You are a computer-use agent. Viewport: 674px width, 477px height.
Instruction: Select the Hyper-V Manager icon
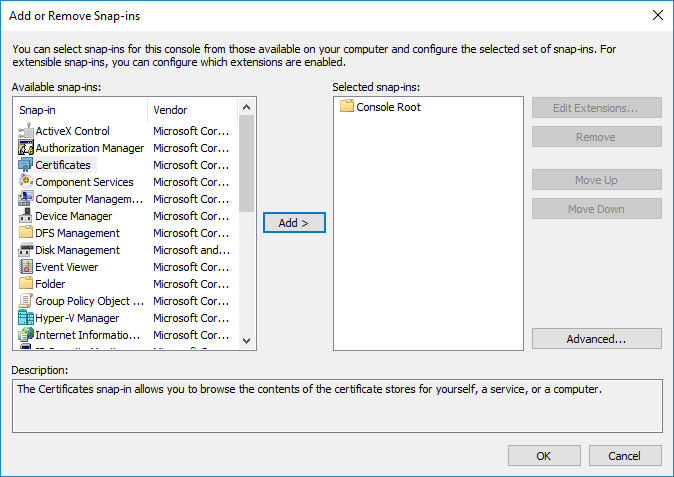[26, 318]
